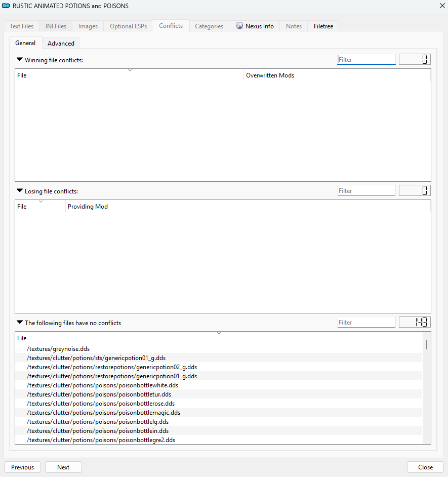
Task: Click the Nexus globe icon on tab
Action: (239, 26)
